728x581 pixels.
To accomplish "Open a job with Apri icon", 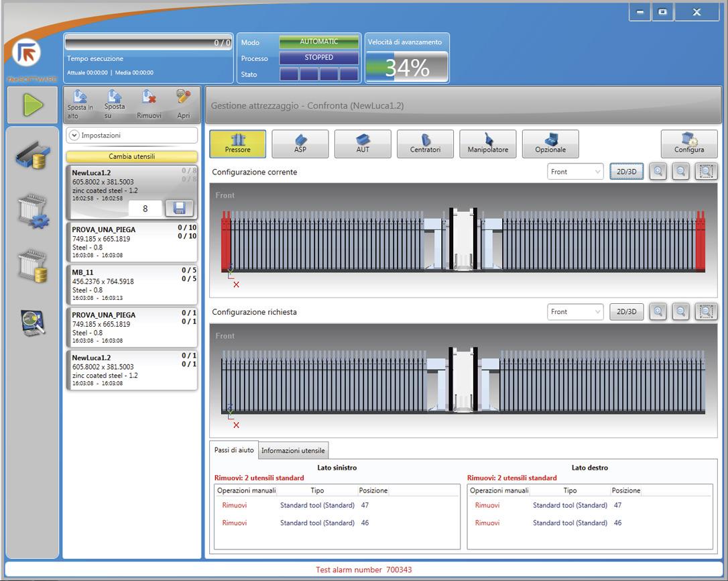I will click(183, 104).
